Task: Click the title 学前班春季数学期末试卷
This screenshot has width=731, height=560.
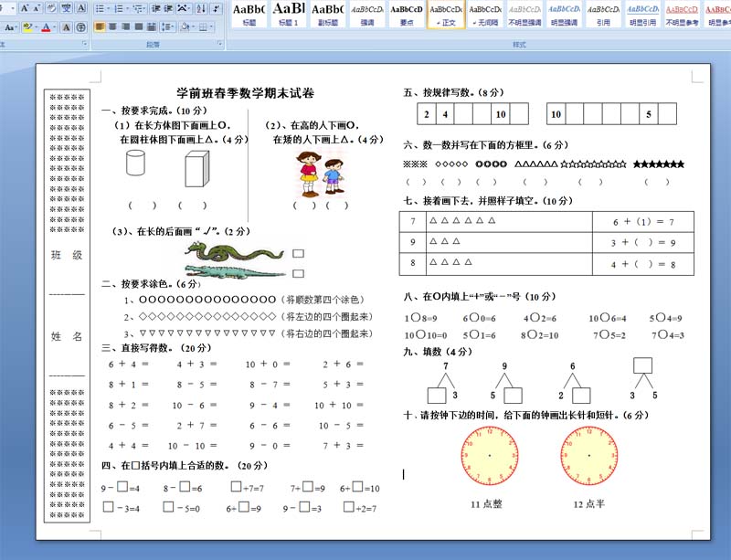Action: point(245,93)
